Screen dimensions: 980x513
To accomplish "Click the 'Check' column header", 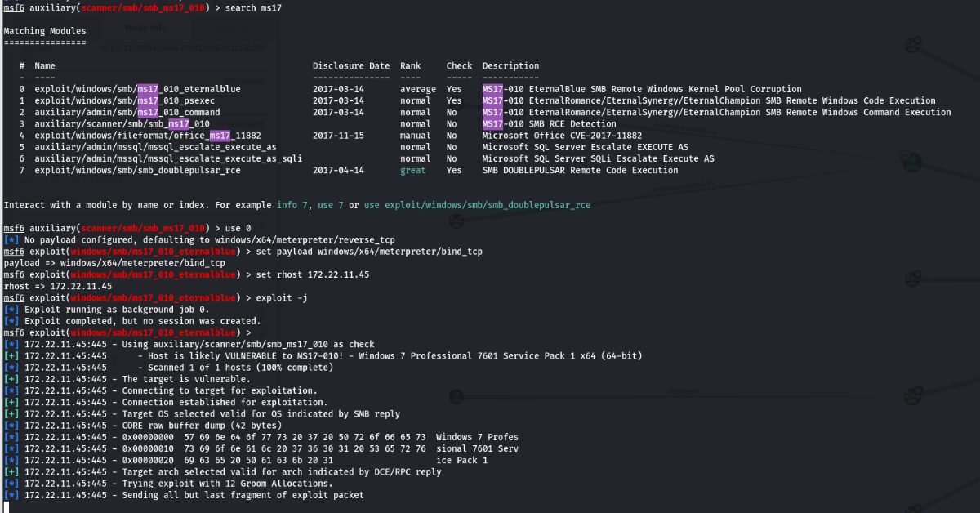I will point(459,65).
